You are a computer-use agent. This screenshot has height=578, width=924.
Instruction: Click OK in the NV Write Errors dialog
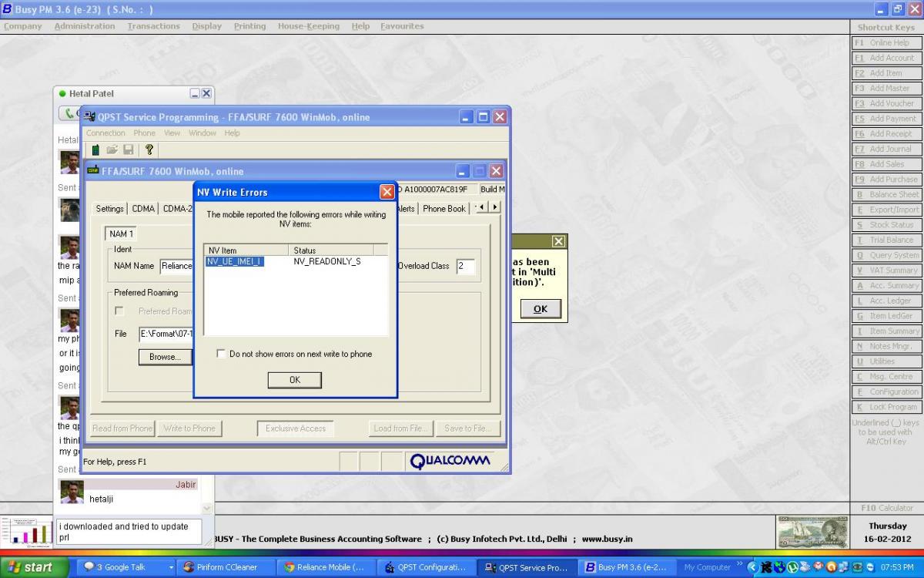294,380
